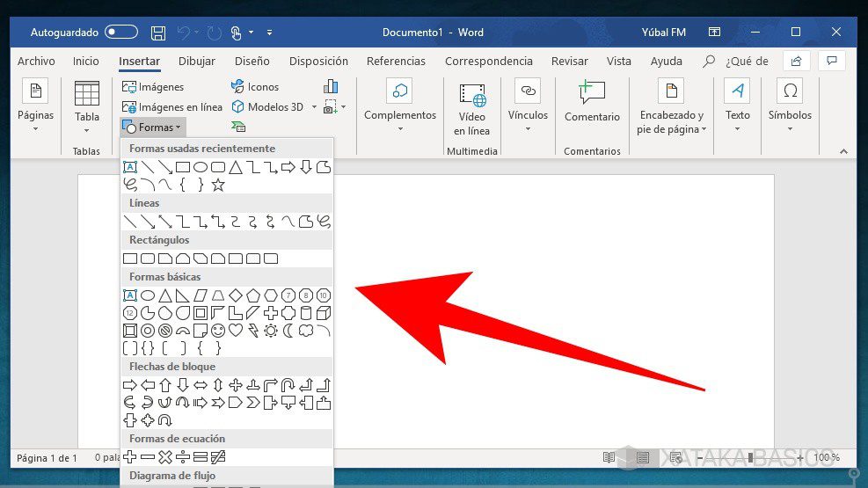This screenshot has width=868, height=488.
Task: Insert a Vídeo en línea
Action: pyautogui.click(x=471, y=108)
